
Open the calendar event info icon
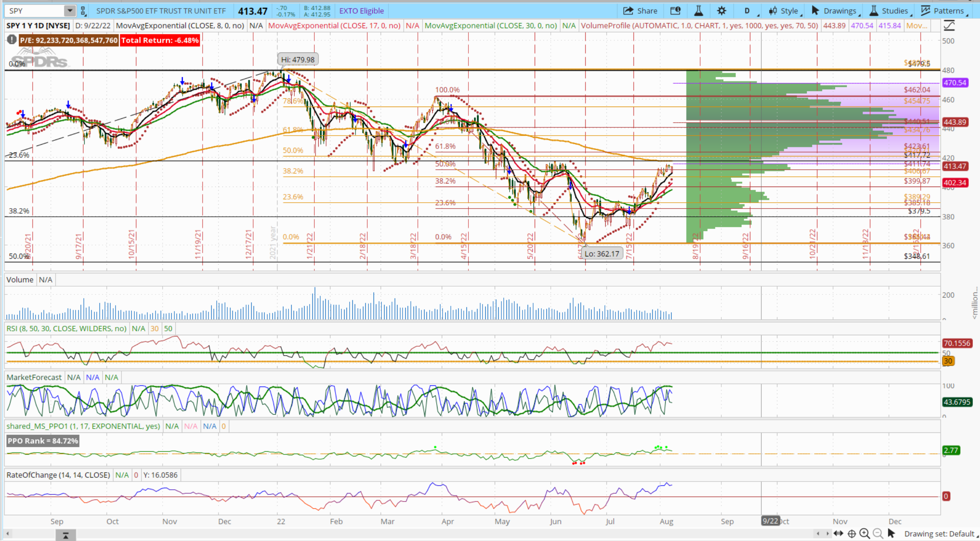point(675,11)
